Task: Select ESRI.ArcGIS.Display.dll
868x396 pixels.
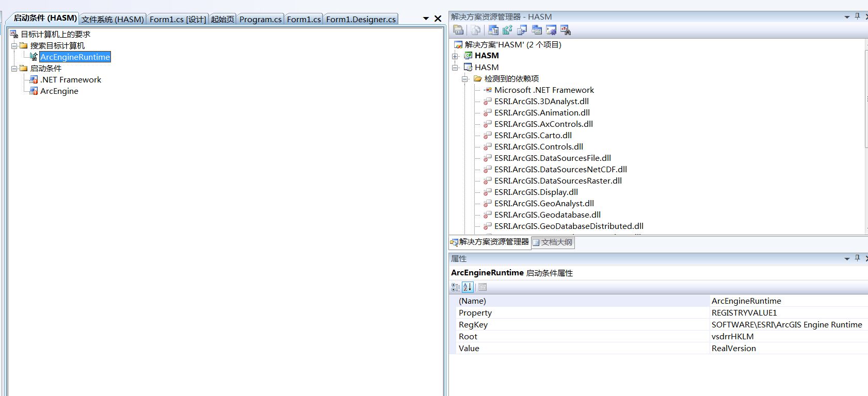Action: click(x=536, y=192)
